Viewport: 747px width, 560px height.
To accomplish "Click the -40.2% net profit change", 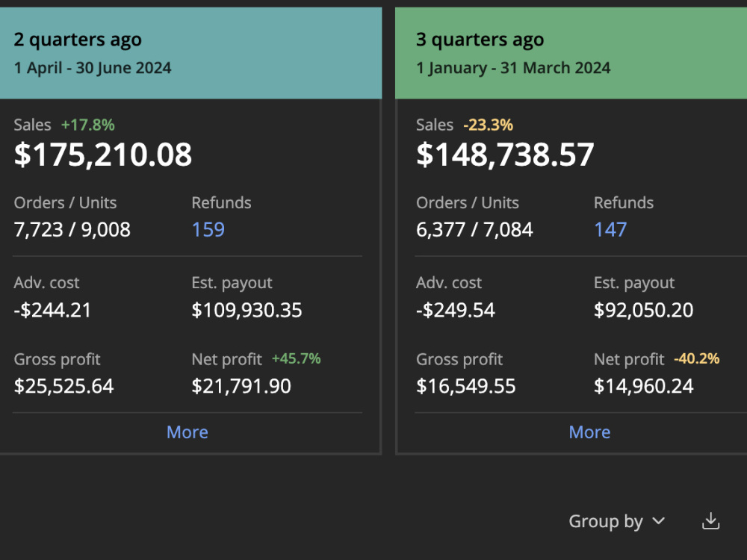I will click(x=696, y=358).
